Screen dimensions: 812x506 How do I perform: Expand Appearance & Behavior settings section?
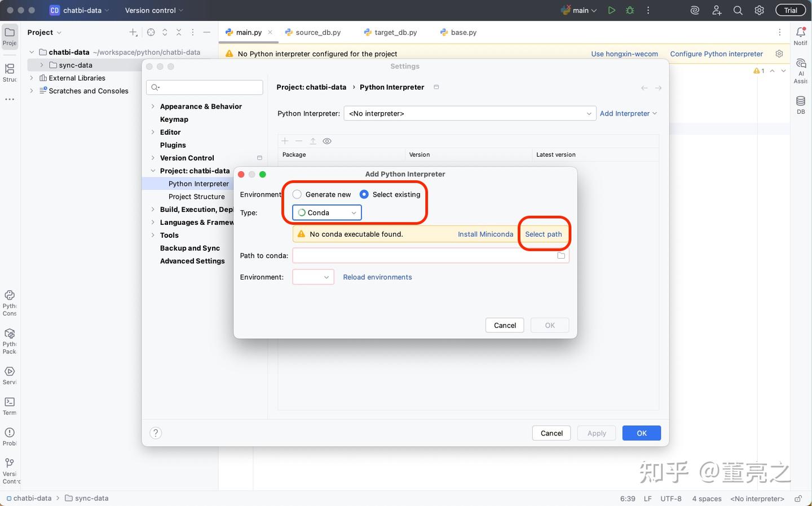pyautogui.click(x=153, y=106)
